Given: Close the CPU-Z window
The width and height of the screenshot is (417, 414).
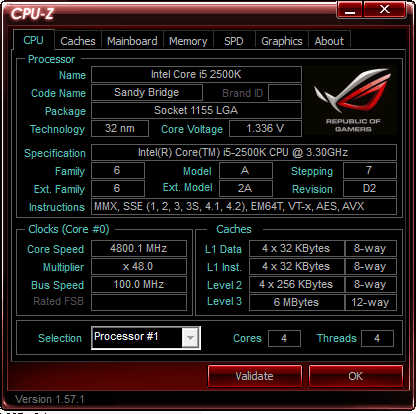Looking at the screenshot, I should (x=385, y=9).
